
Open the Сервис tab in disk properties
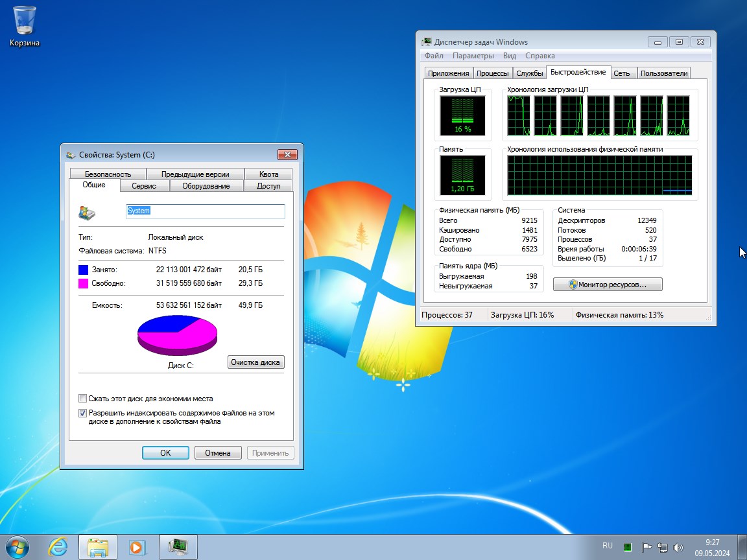tap(144, 185)
